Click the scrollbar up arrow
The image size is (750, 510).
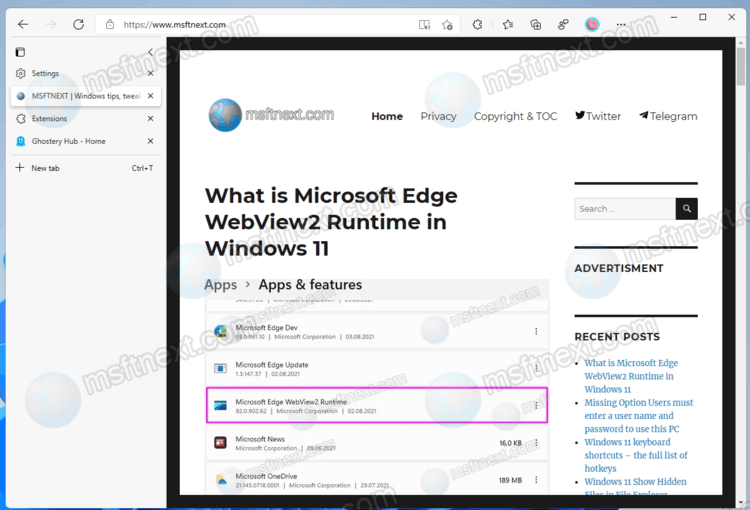pos(741,42)
